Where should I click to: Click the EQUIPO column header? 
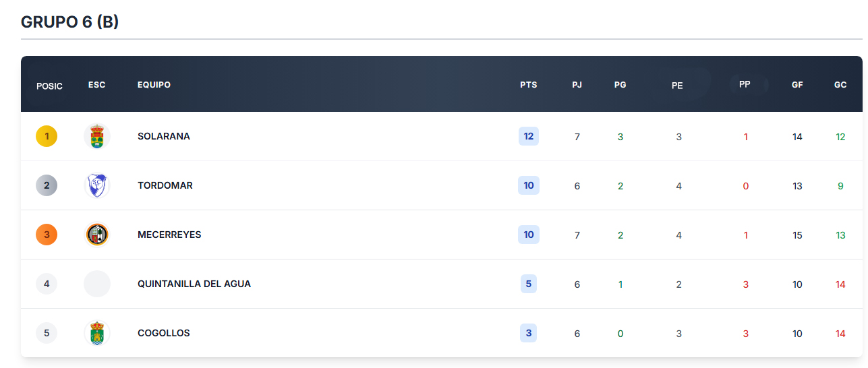(x=154, y=85)
